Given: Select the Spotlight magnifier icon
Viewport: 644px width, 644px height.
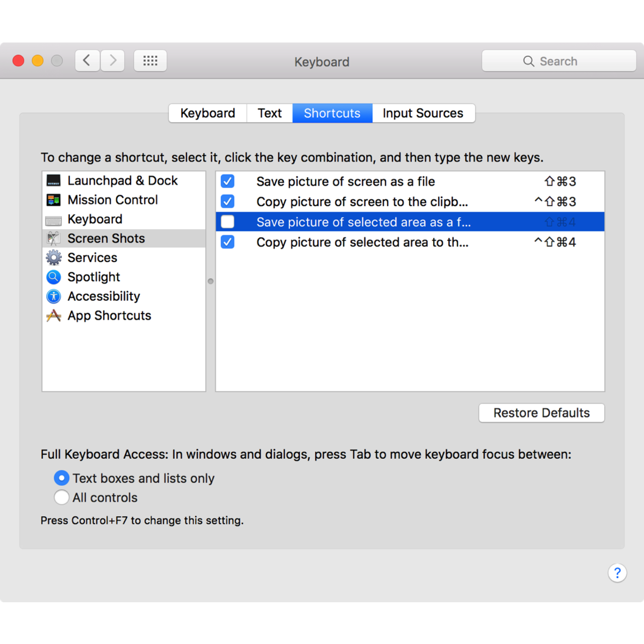Looking at the screenshot, I should (53, 277).
